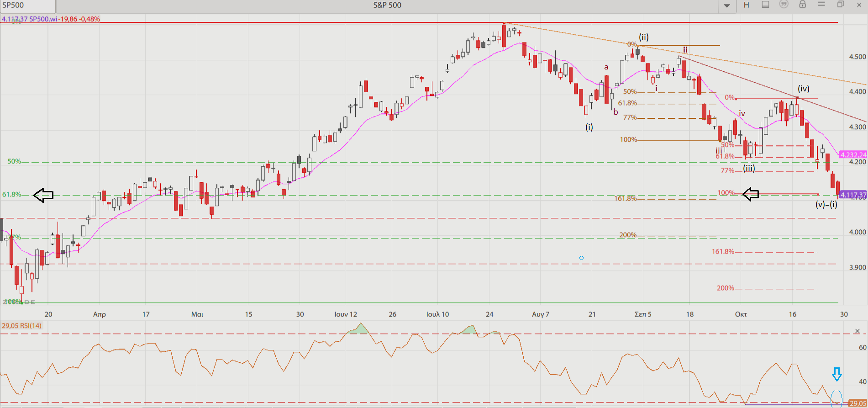Click the Ιουν 12 date label
868x408 pixels.
346,314
